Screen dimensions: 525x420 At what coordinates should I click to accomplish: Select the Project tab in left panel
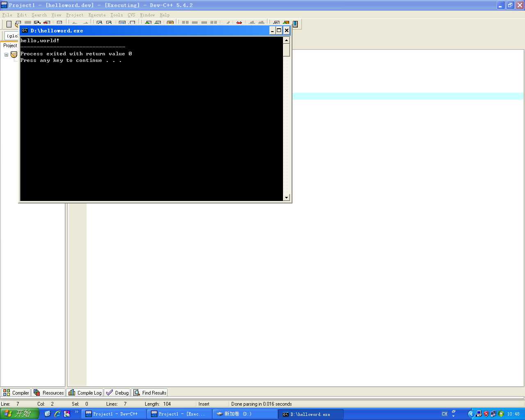[x=10, y=46]
